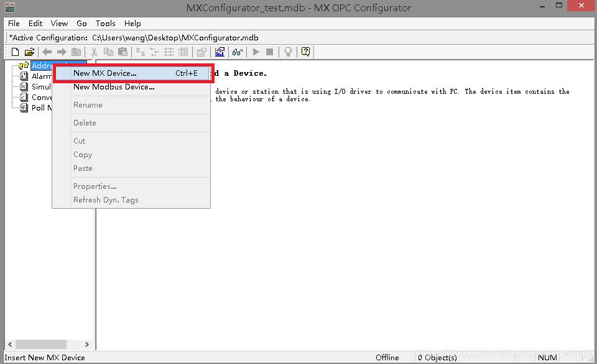
Task: Open the Go menu
Action: tap(81, 24)
